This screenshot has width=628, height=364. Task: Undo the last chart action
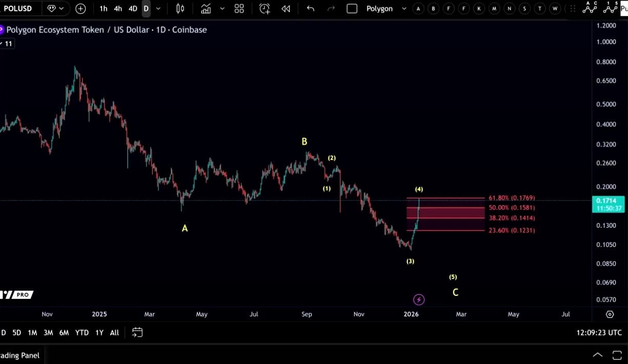(310, 9)
